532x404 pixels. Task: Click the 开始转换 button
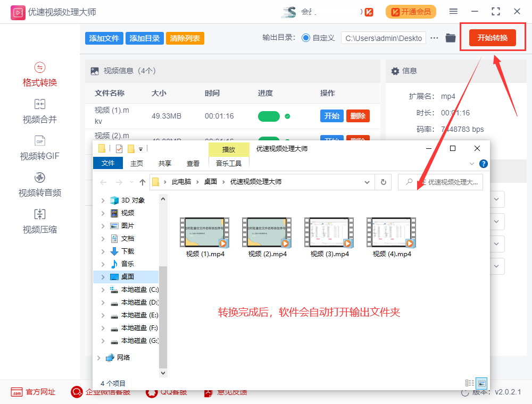[x=492, y=38]
